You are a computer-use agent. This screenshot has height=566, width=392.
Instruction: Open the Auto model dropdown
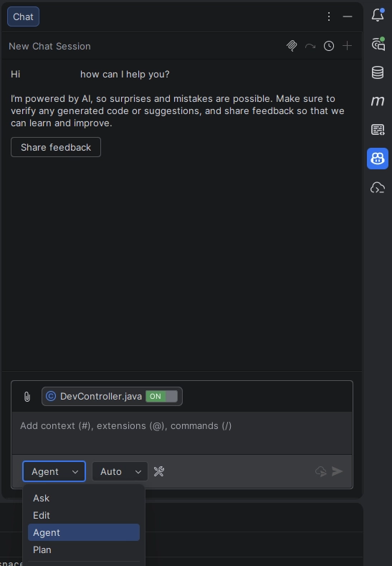click(120, 471)
